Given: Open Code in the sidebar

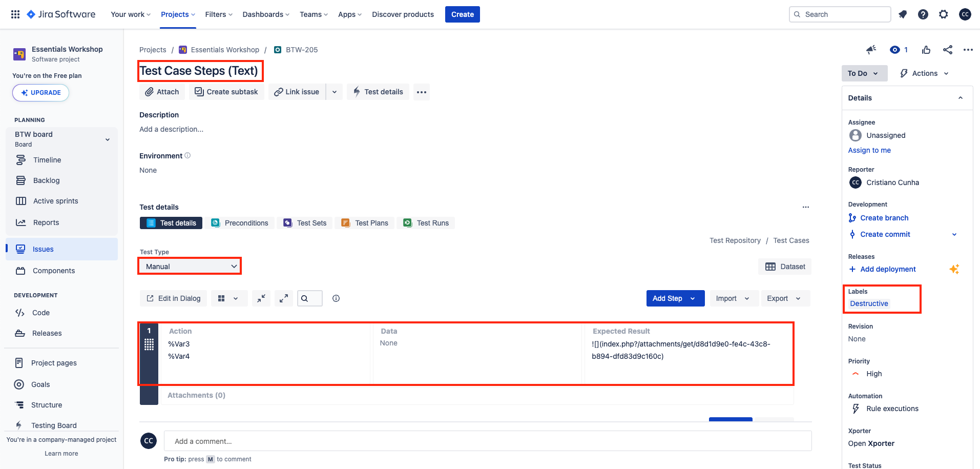Looking at the screenshot, I should (41, 313).
